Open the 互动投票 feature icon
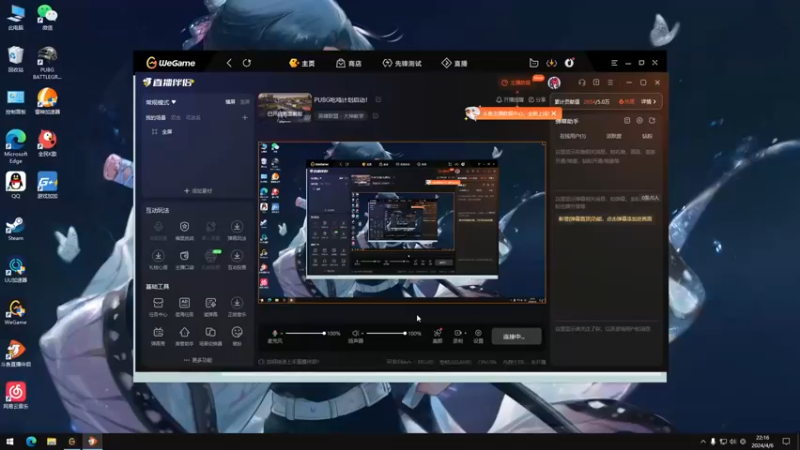Viewport: 800px width, 450px height. pyautogui.click(x=237, y=259)
